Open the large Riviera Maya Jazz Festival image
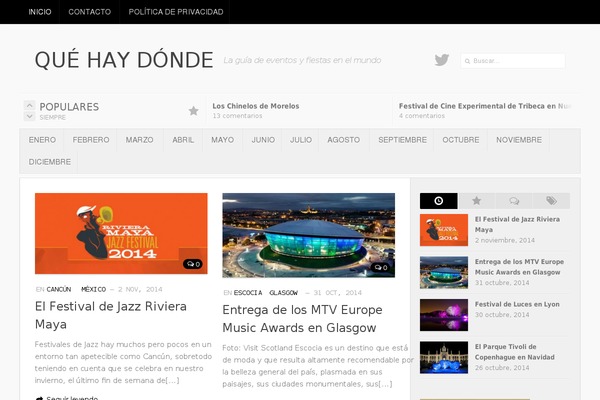Viewport: 600px width, 400px height. click(121, 233)
